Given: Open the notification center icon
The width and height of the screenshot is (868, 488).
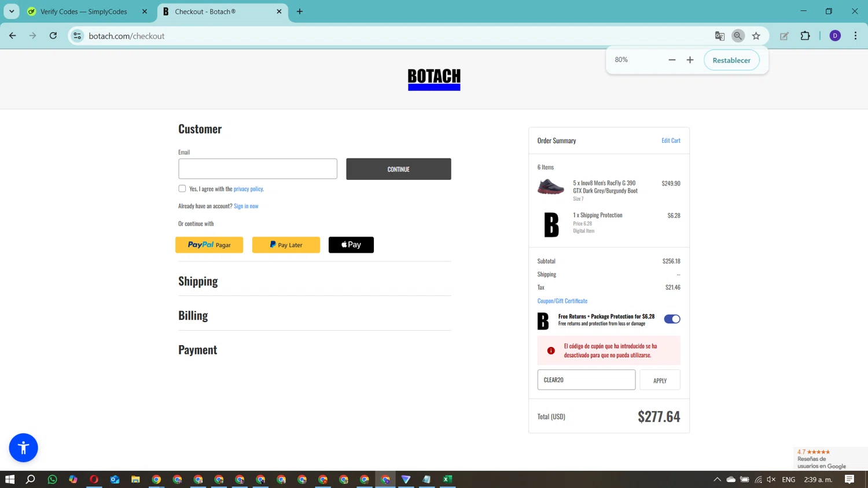Looking at the screenshot, I should pyautogui.click(x=849, y=479).
